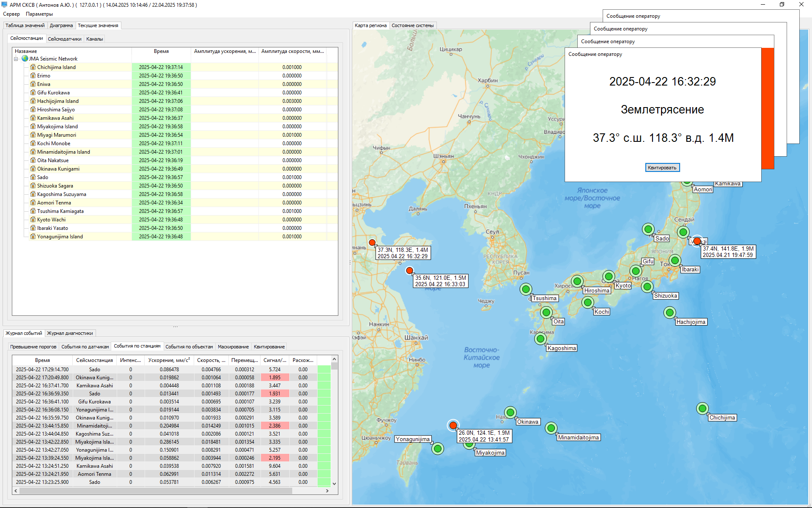This screenshot has width=812, height=508.
Task: Select the green Shizuoka marker on the map
Action: 647,287
